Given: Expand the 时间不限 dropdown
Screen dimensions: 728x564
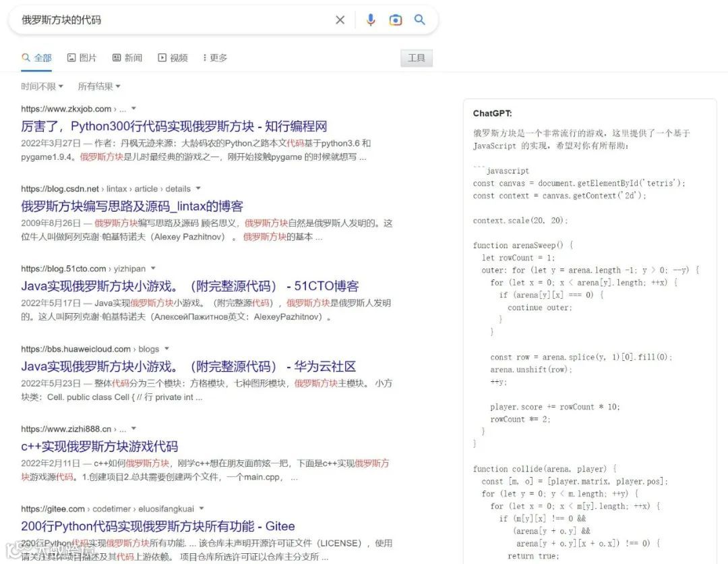Looking at the screenshot, I should point(42,86).
